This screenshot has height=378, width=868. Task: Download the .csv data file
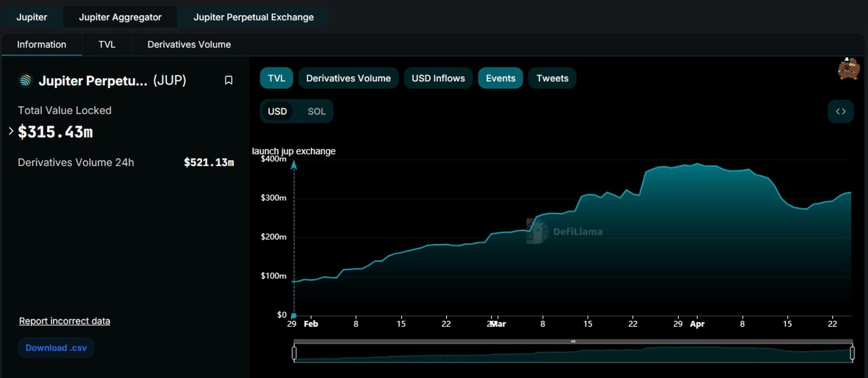(x=56, y=348)
